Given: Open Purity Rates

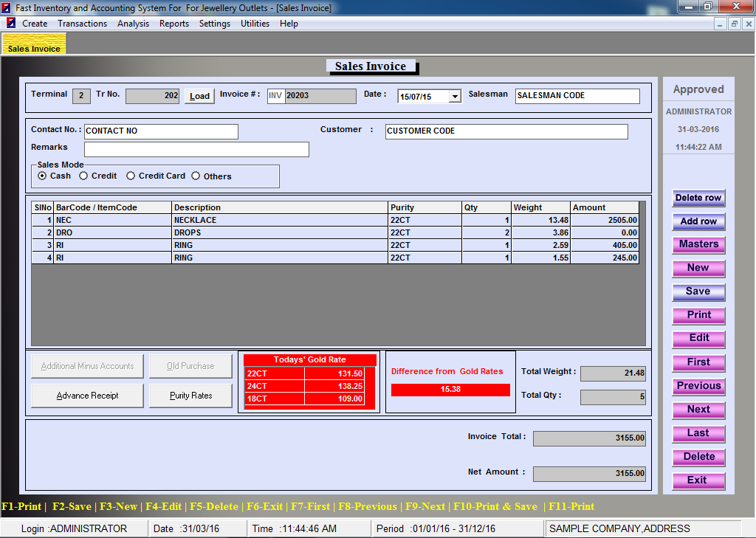Looking at the screenshot, I should tap(190, 396).
